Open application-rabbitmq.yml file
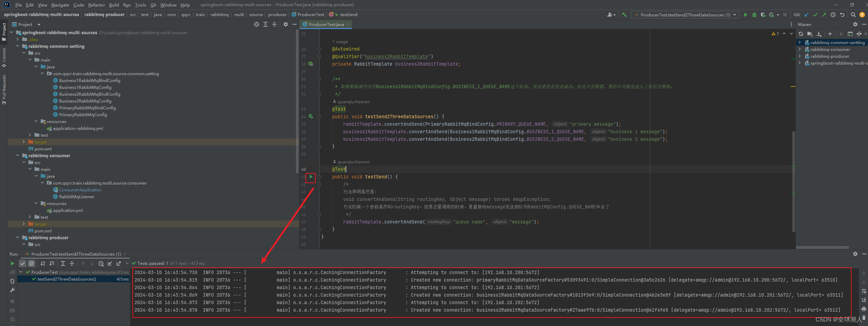The height and width of the screenshot is (326, 868). click(78, 128)
